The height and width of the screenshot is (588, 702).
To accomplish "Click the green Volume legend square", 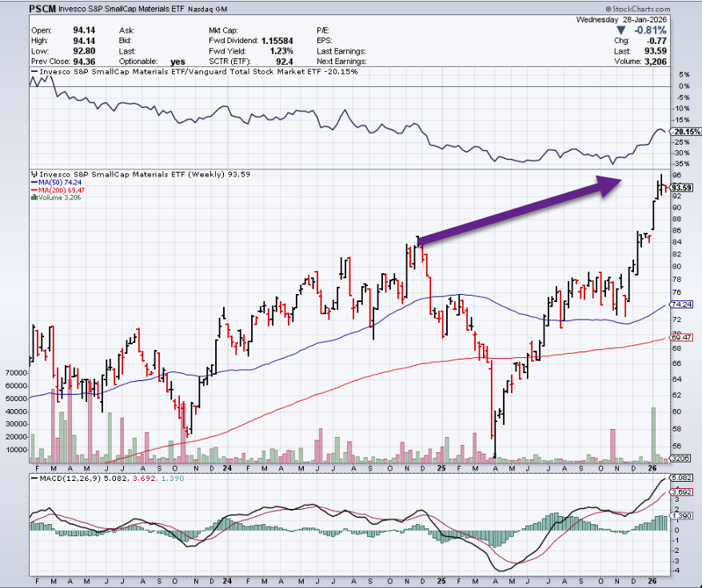I will tap(32, 198).
